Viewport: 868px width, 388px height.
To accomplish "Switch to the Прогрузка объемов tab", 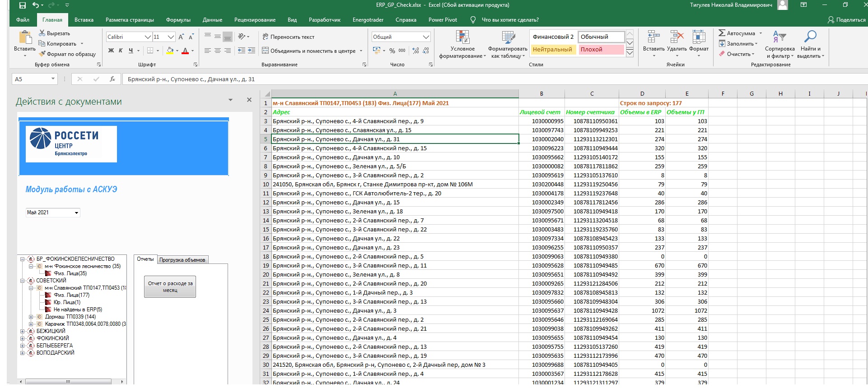I will (182, 260).
